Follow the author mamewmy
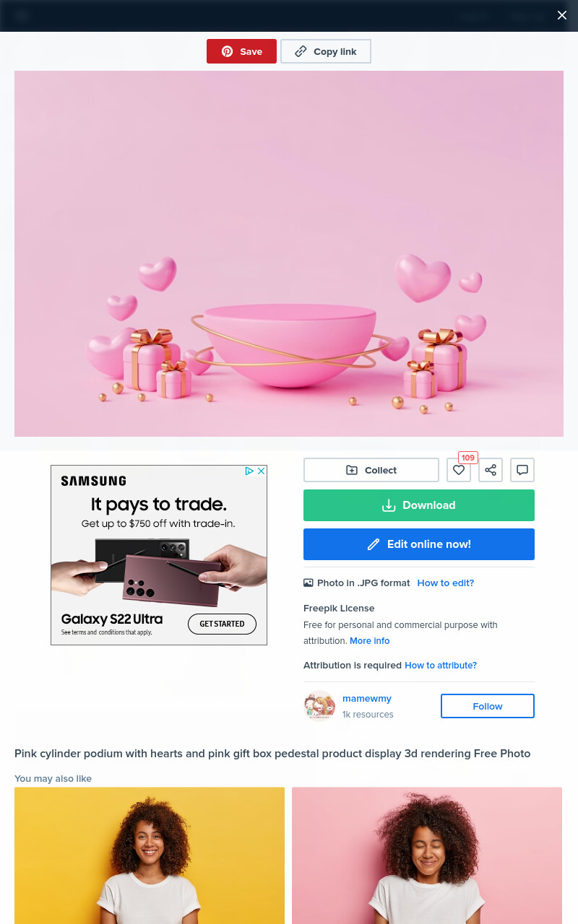The height and width of the screenshot is (924, 578). click(x=488, y=706)
